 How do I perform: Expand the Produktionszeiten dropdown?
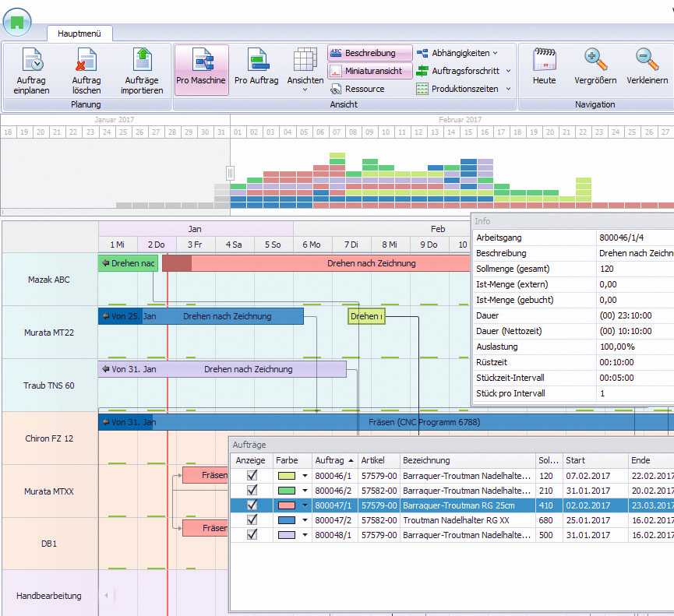(508, 89)
